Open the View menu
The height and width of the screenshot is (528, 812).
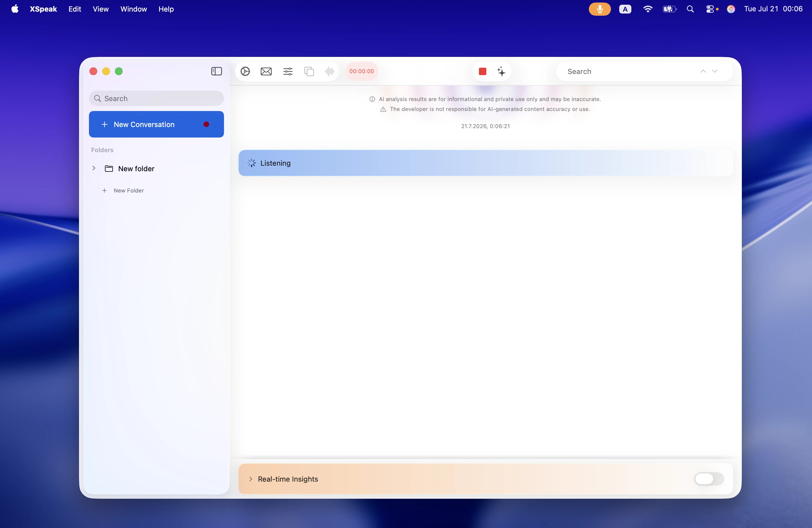[x=101, y=9]
